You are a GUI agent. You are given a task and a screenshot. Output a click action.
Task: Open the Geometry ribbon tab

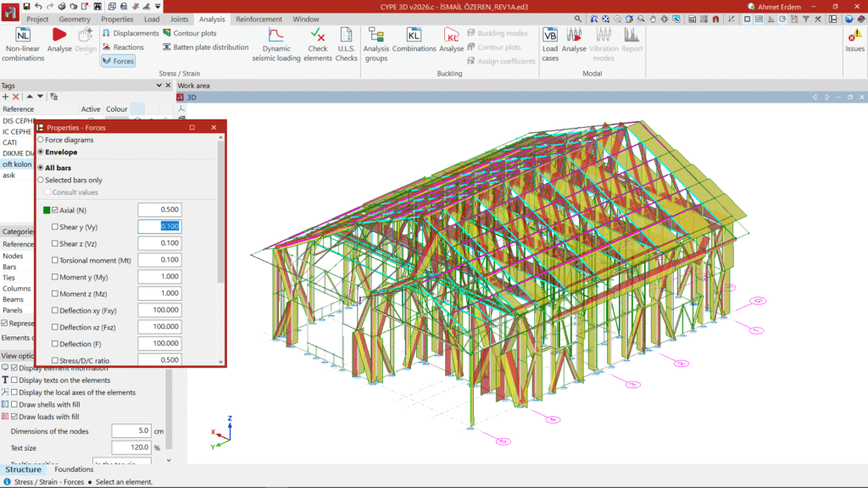(x=75, y=19)
